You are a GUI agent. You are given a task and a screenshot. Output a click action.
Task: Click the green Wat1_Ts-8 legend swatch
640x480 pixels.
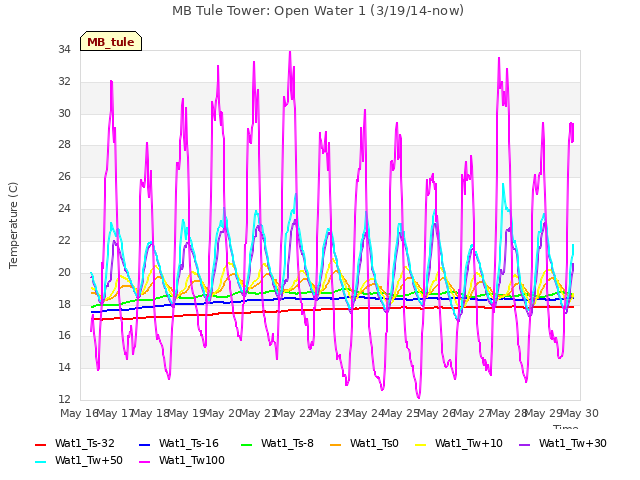click(x=247, y=444)
